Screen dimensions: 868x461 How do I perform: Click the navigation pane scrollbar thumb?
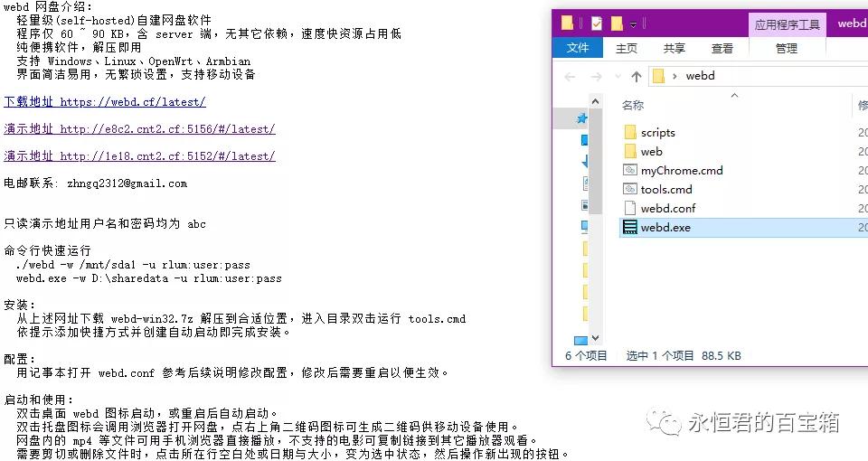click(x=595, y=161)
